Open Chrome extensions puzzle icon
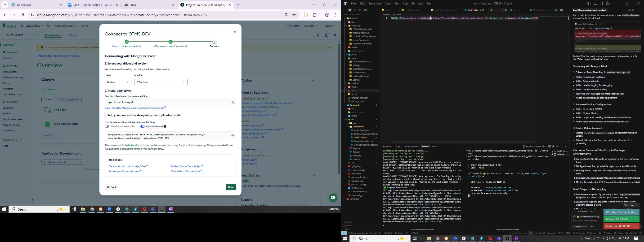 pos(314,15)
